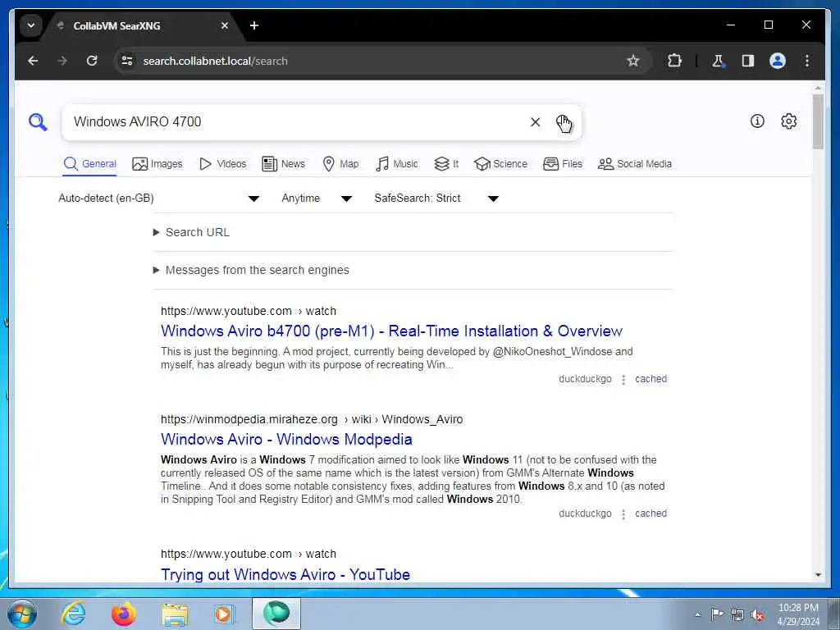This screenshot has height=630, width=840.
Task: Close the CollabVM SearXNG tab
Action: click(225, 25)
